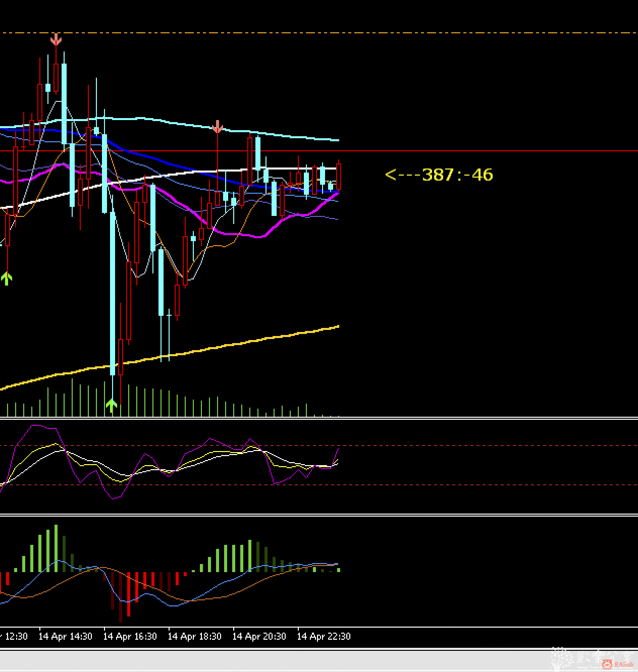This screenshot has width=638, height=672.
Task: Select the red sell arrow above the highest candle
Action: [56, 39]
